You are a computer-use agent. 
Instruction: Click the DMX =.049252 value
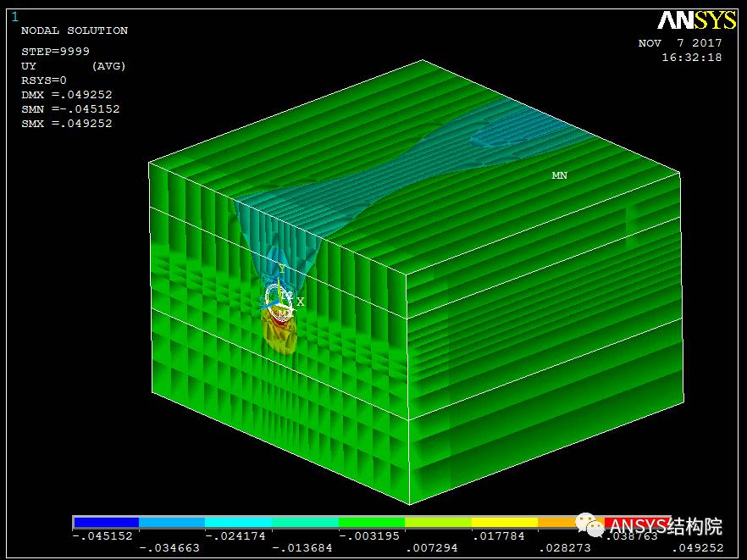click(67, 94)
